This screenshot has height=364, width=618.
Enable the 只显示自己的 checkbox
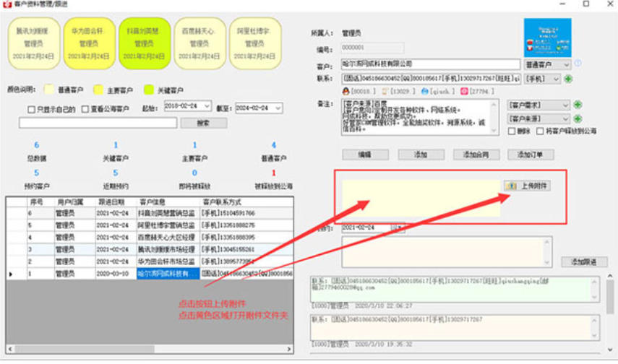32,110
